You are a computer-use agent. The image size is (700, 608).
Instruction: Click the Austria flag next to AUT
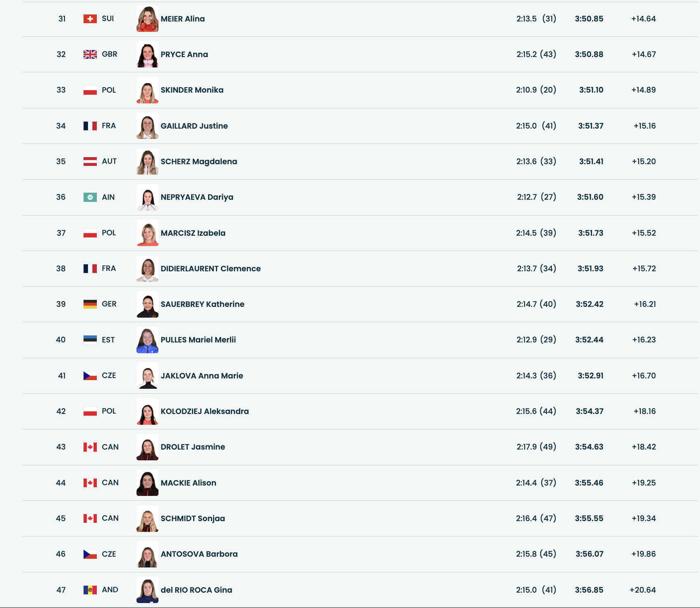pyautogui.click(x=90, y=162)
